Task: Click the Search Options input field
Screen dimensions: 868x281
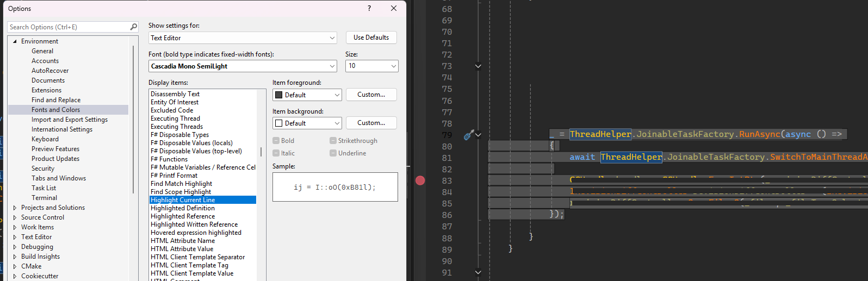Action: (x=68, y=27)
